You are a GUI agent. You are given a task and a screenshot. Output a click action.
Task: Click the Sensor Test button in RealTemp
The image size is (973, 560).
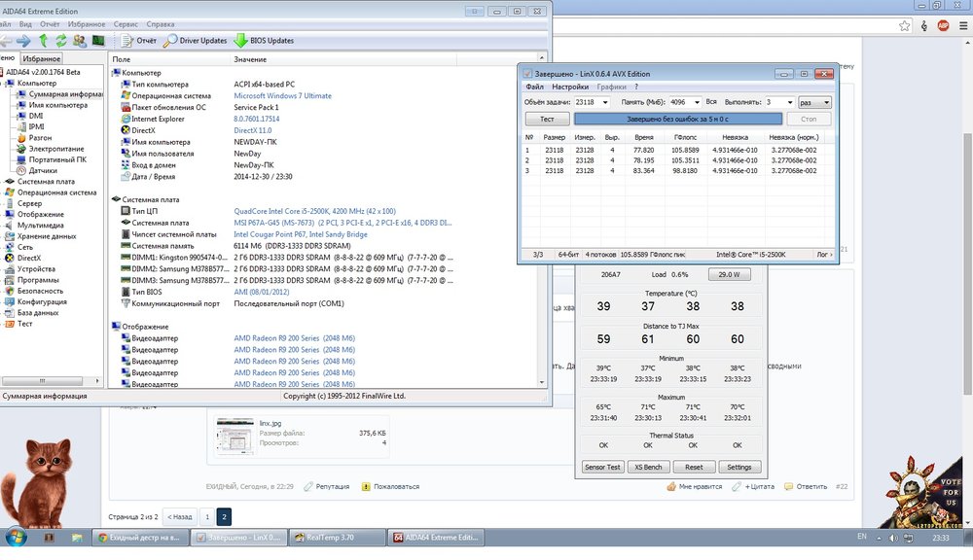coord(601,467)
